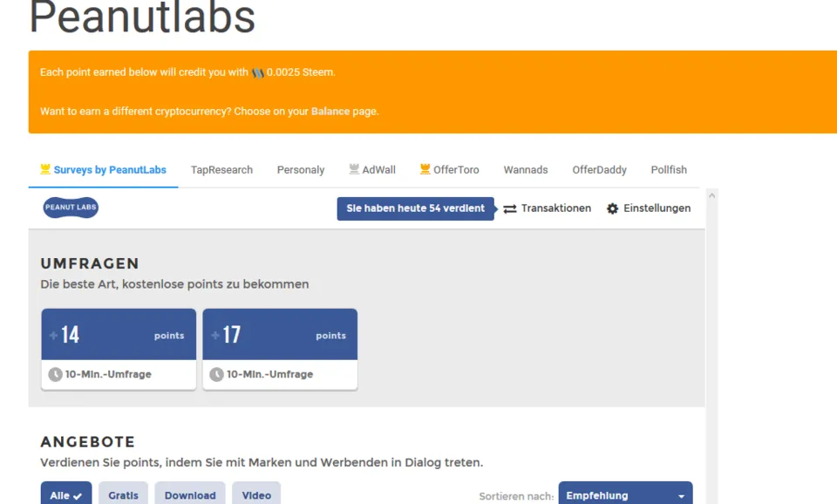Click the Steem logo icon in banner

click(x=258, y=72)
